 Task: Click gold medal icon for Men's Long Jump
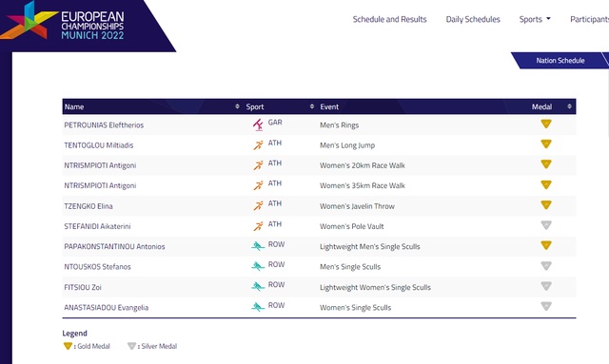click(546, 144)
